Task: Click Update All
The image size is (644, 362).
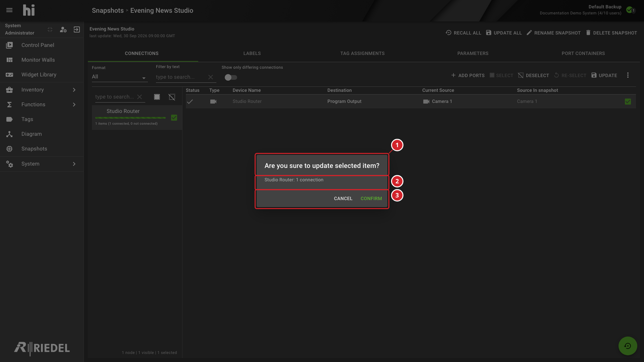Action: (x=504, y=33)
